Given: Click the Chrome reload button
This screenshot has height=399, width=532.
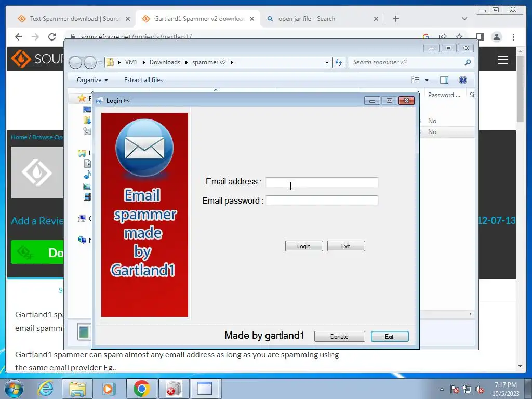Looking at the screenshot, I should click(x=52, y=37).
